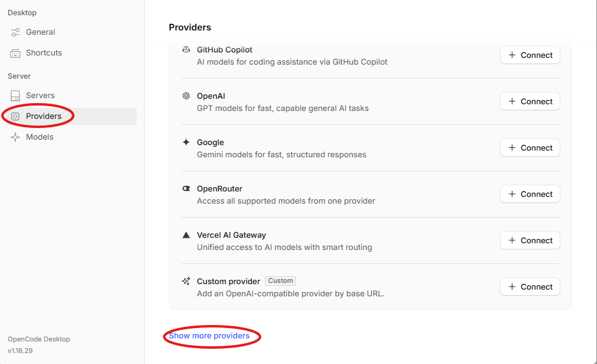Click the Servers icon in sidebar
Screen dimensions: 597x364
click(x=15, y=96)
